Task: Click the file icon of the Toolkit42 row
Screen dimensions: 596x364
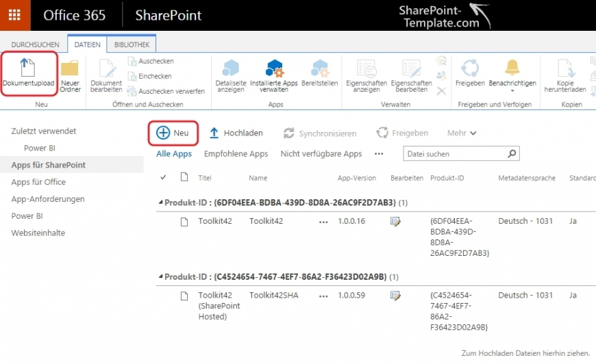Action: [184, 222]
